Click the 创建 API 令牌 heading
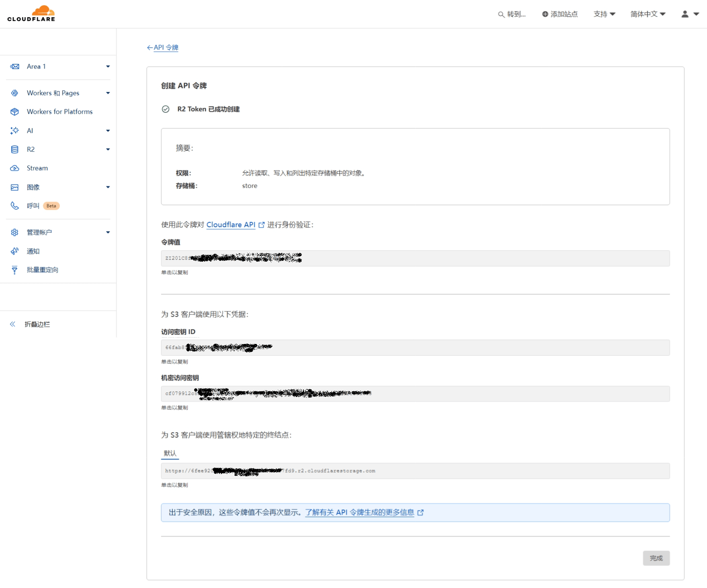 (184, 86)
